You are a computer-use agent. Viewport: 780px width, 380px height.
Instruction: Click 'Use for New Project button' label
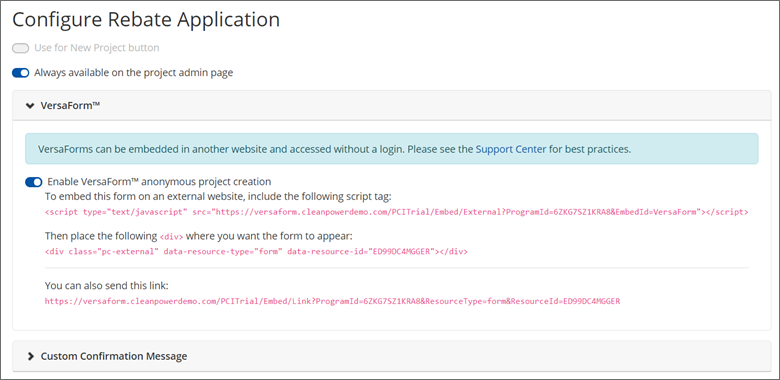[97, 48]
